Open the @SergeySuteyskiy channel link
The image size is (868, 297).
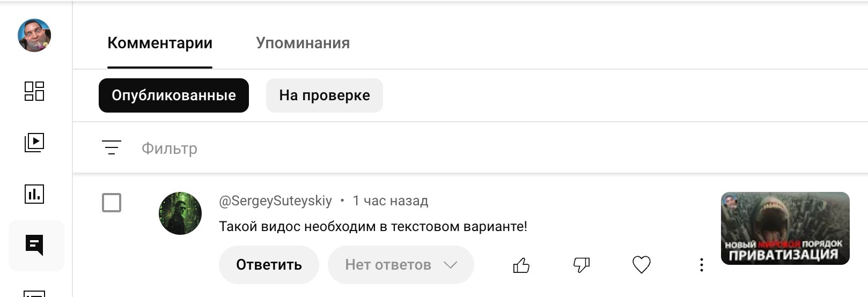pyautogui.click(x=275, y=201)
